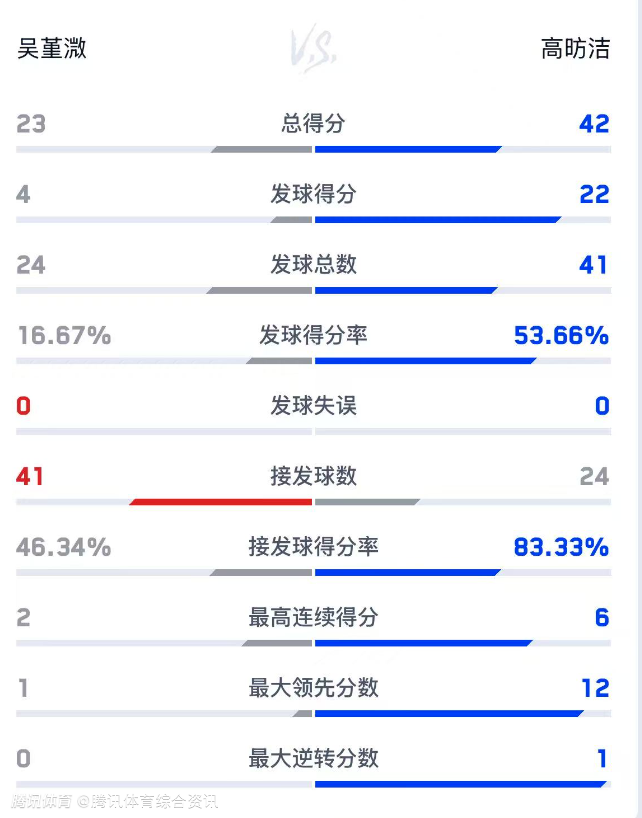Click the 接发球数 stat label
This screenshot has height=818, width=642.
[313, 476]
